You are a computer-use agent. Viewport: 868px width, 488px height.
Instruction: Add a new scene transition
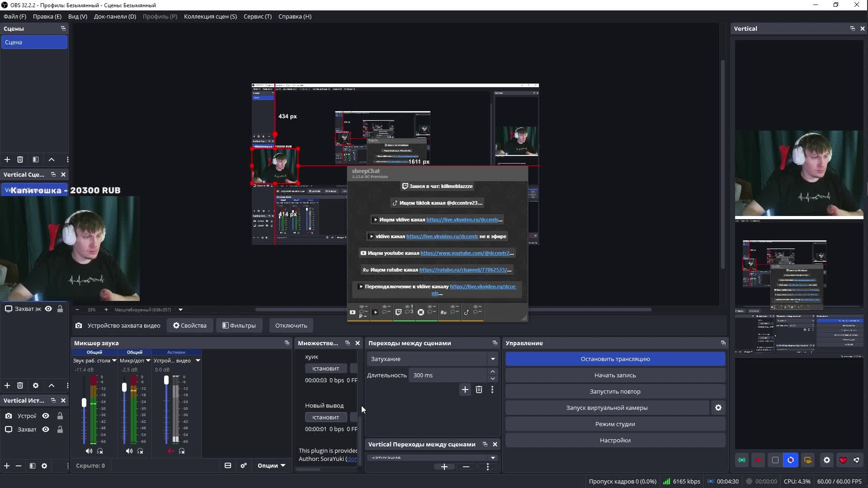465,389
